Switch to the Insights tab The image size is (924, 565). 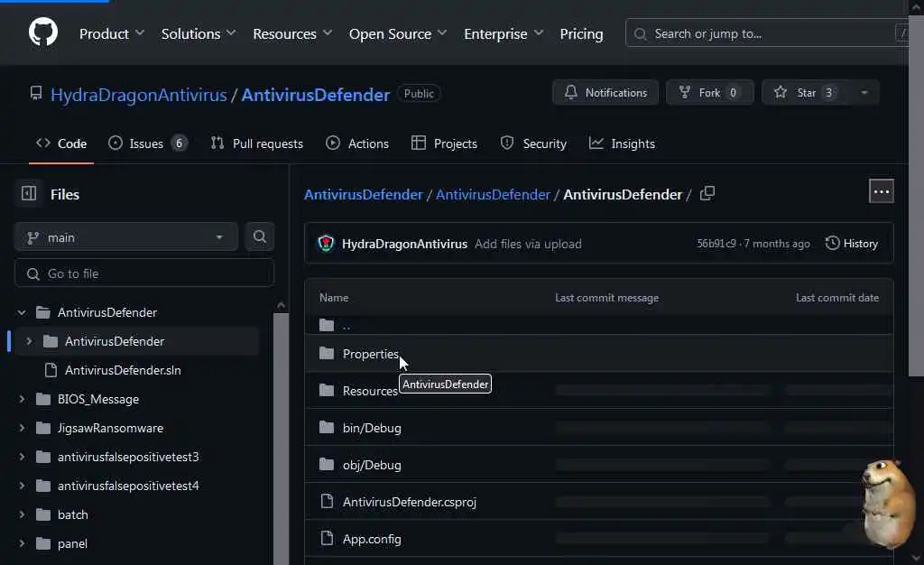pos(622,144)
